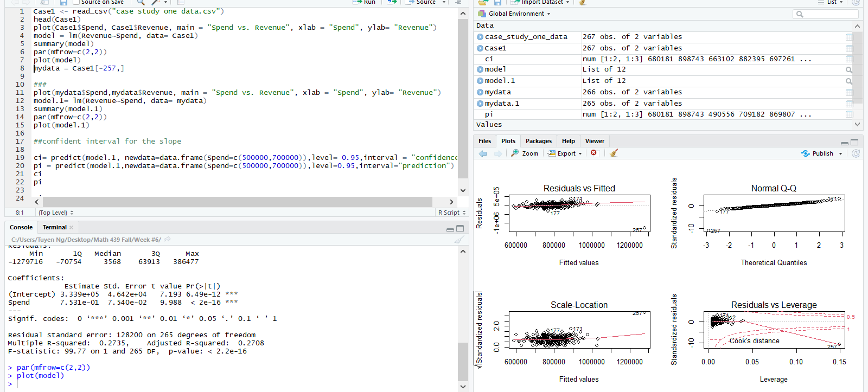This screenshot has width=868, height=392.
Task: Minimize the Plots pane
Action: click(x=845, y=143)
